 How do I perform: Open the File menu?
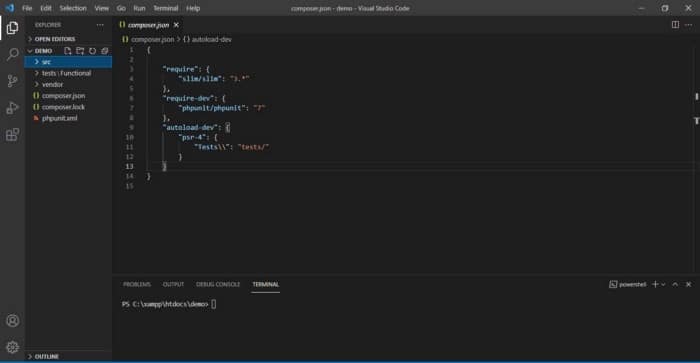coord(27,8)
